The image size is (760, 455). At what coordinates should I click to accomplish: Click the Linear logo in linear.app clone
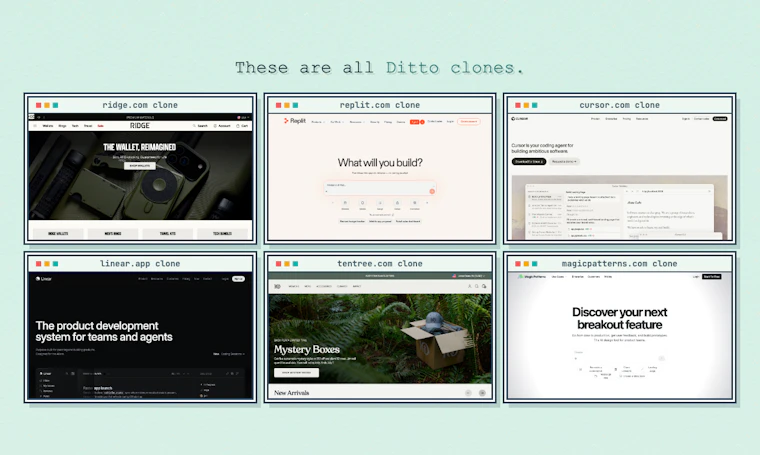44,279
